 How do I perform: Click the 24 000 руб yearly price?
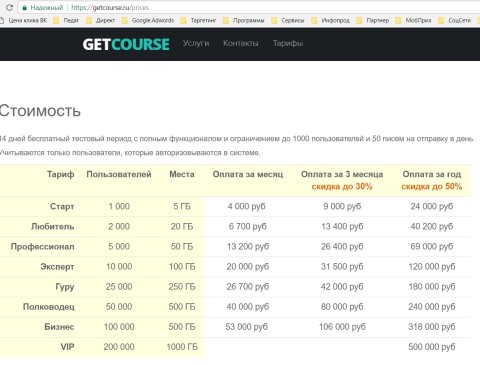432,206
